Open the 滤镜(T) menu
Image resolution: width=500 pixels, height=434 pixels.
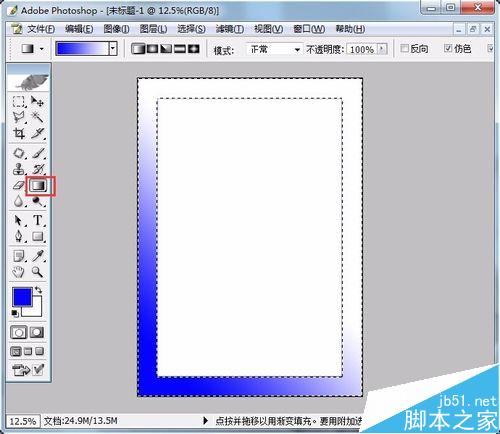pyautogui.click(x=230, y=29)
